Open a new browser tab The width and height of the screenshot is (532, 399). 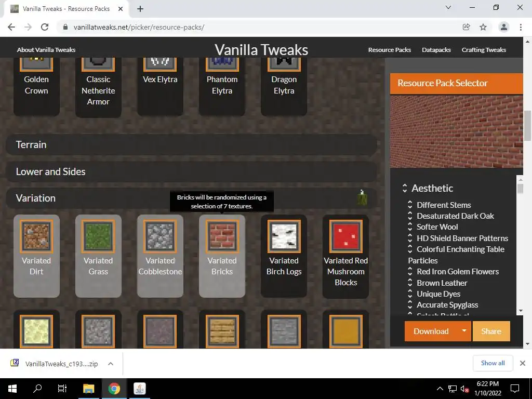[x=140, y=9]
